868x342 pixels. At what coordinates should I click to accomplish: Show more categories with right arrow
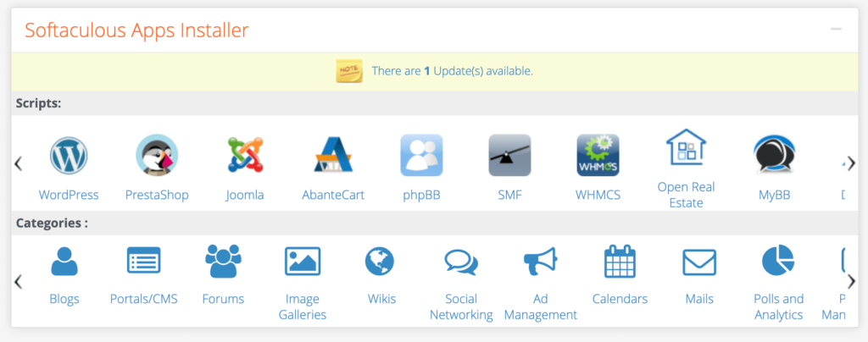851,281
